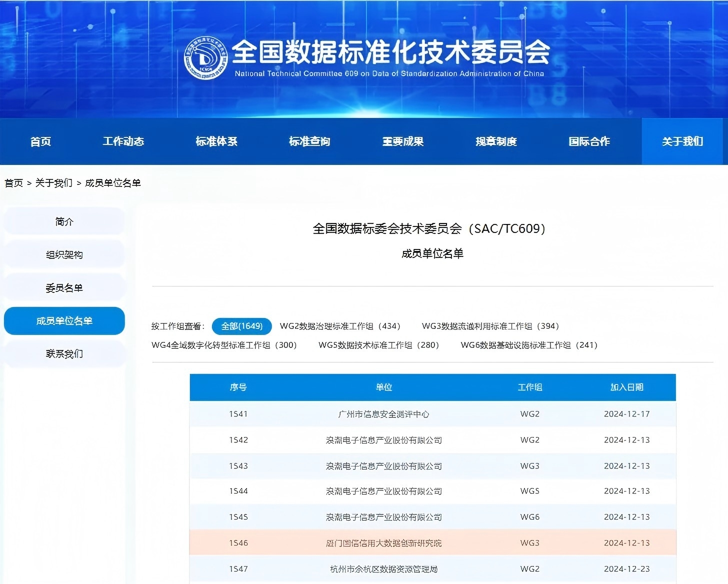Open 联系我们 in the sidebar
This screenshot has width=728, height=584.
pos(64,353)
